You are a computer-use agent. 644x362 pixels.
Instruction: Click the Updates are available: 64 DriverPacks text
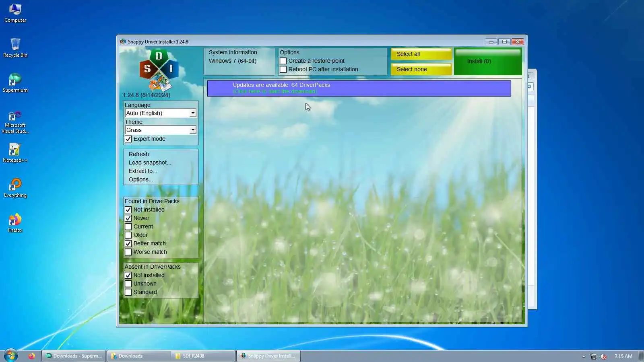pos(281,85)
